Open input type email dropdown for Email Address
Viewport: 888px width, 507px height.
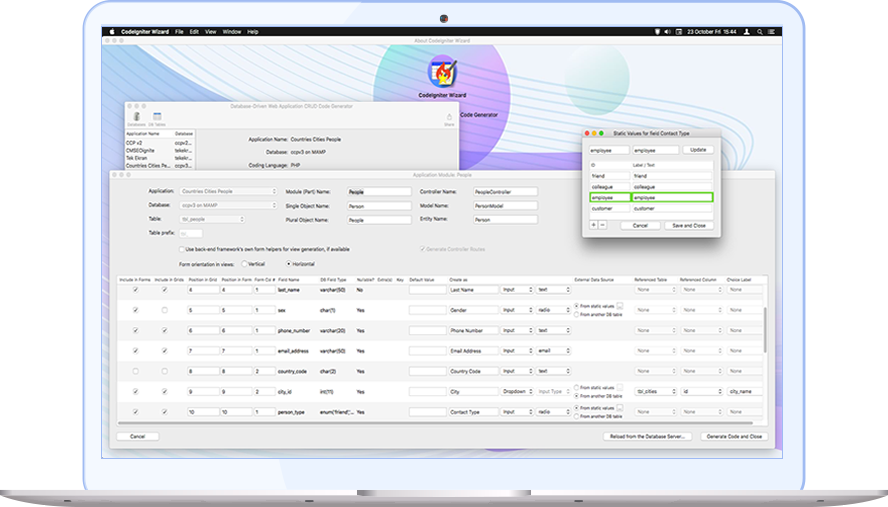pyautogui.click(x=553, y=351)
